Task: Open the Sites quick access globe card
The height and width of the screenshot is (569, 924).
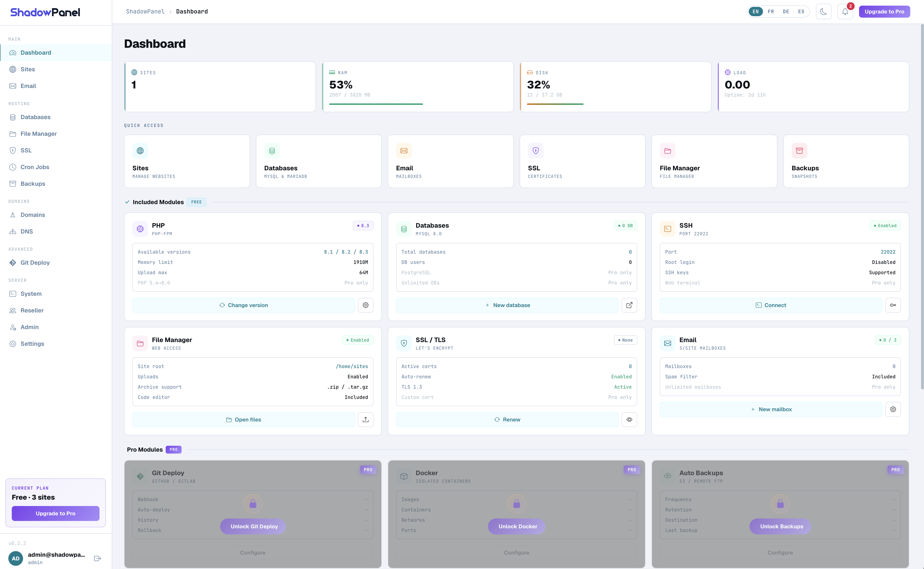Action: [187, 161]
